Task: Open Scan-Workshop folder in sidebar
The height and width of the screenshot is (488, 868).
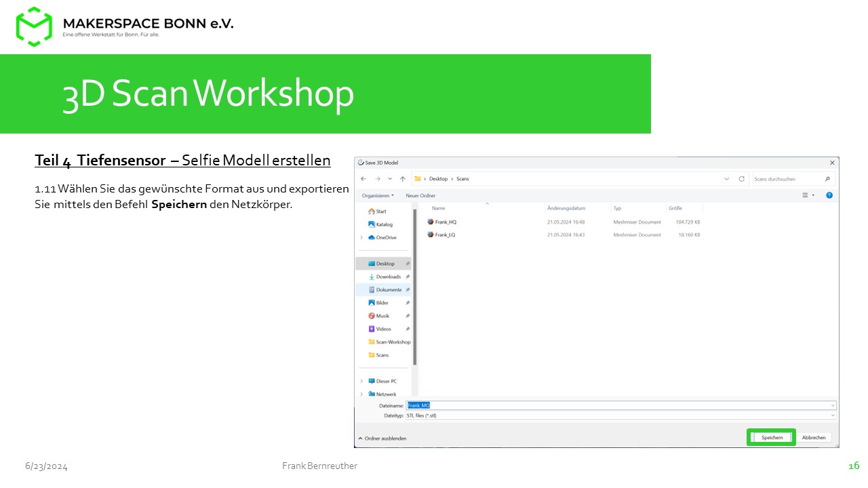Action: [x=389, y=342]
